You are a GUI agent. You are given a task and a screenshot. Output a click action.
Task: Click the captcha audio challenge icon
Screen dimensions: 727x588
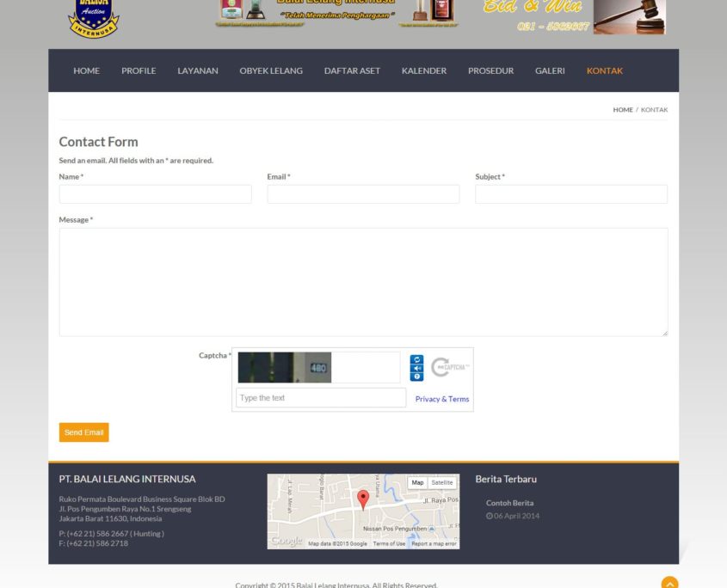click(x=416, y=368)
